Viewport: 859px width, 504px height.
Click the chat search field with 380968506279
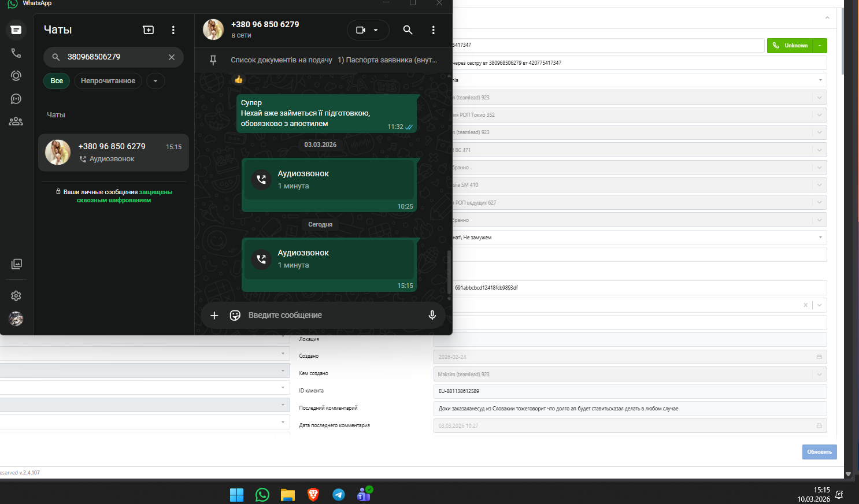[x=113, y=57]
